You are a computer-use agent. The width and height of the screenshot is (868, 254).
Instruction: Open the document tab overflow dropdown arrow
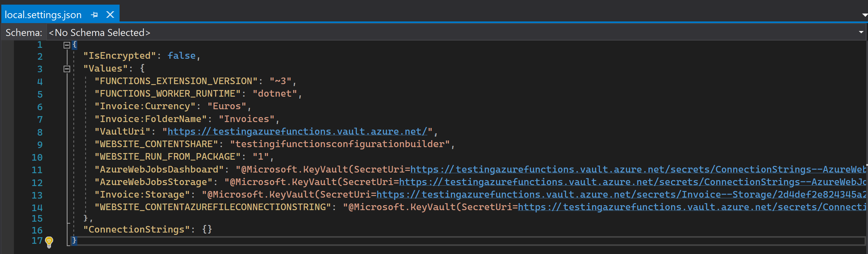[x=864, y=15]
